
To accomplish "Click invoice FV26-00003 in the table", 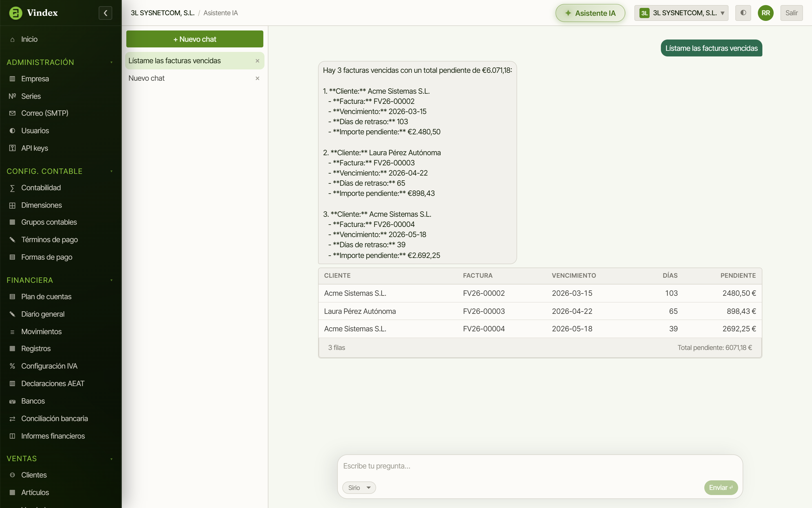I will coord(484,311).
